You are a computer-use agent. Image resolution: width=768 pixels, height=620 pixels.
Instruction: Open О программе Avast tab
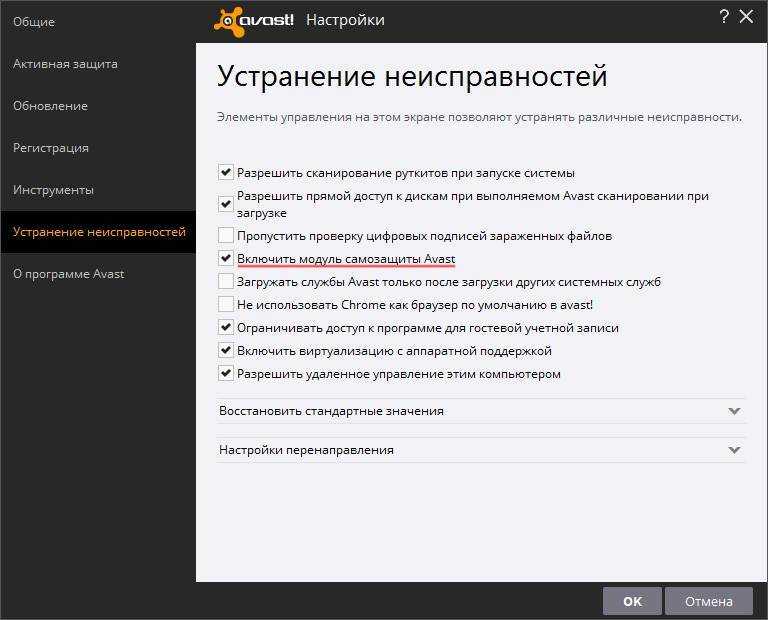pos(98,274)
